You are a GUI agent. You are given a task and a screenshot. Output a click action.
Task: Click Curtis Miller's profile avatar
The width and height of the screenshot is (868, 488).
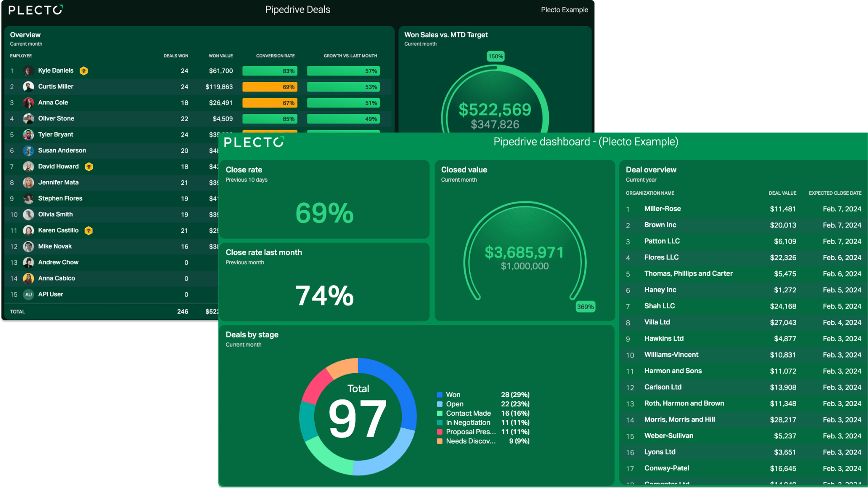point(28,87)
